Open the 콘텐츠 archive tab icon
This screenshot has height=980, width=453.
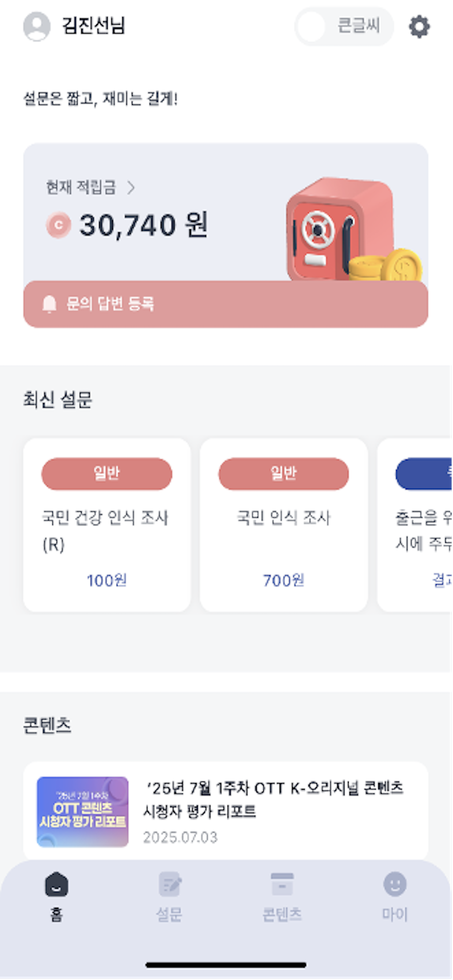pos(282,885)
